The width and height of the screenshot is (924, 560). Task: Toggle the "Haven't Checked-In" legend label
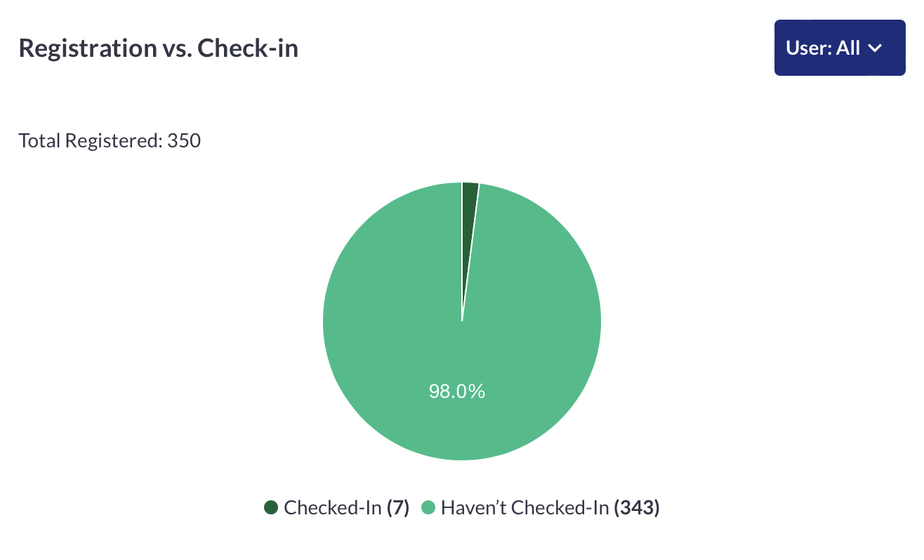[x=524, y=507]
